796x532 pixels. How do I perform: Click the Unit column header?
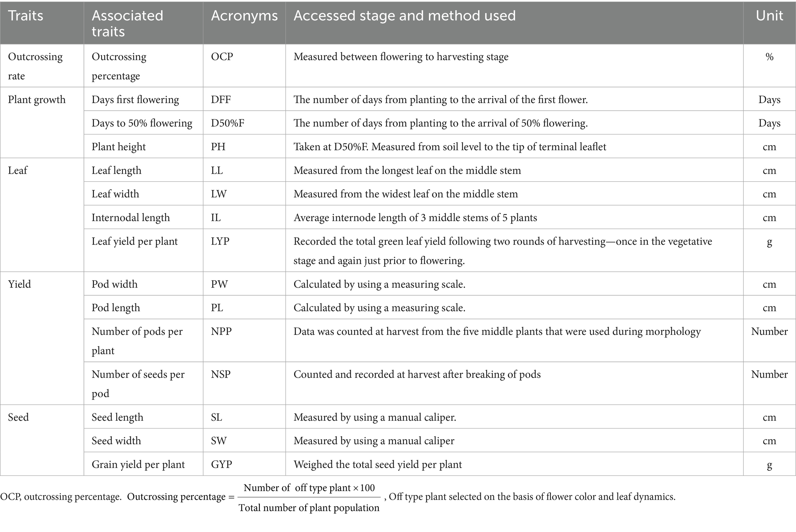(x=769, y=16)
